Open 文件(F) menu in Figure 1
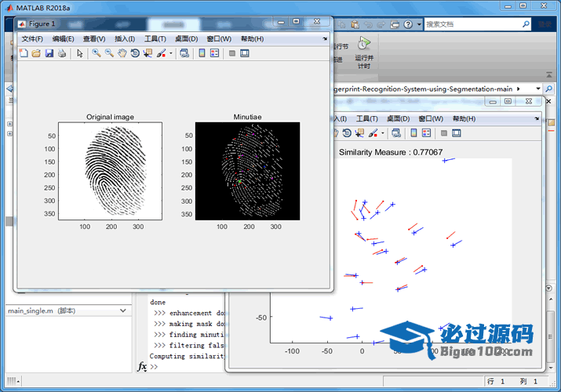 (32, 38)
